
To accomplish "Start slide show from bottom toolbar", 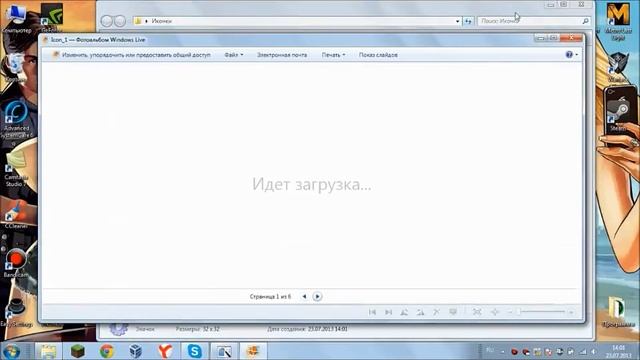I will tap(453, 312).
